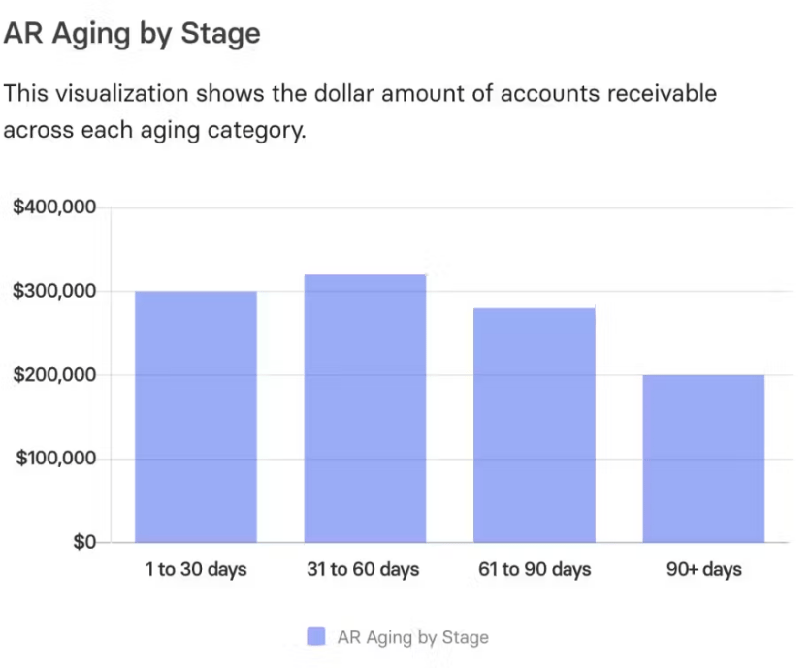
Task: Click the 90+ days category label
Action: [x=703, y=569]
